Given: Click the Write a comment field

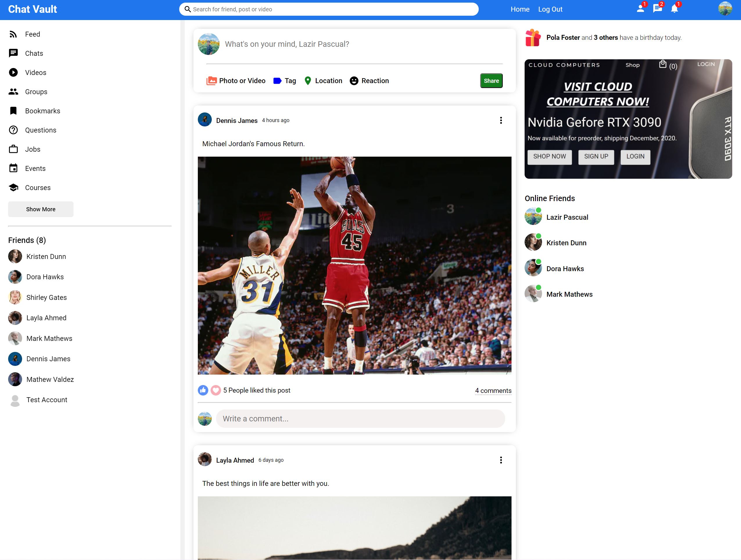Looking at the screenshot, I should [x=360, y=418].
